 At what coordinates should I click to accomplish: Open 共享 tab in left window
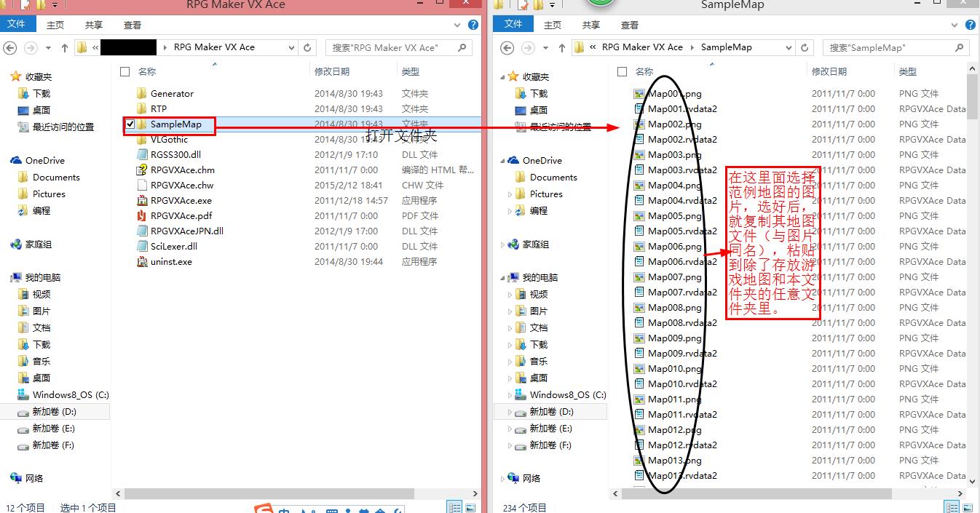click(x=94, y=25)
